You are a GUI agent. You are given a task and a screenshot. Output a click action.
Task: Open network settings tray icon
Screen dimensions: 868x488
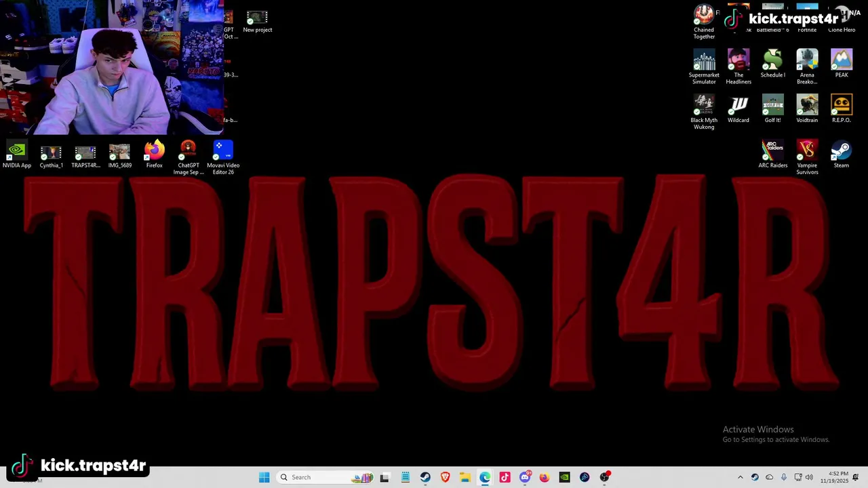click(x=798, y=477)
